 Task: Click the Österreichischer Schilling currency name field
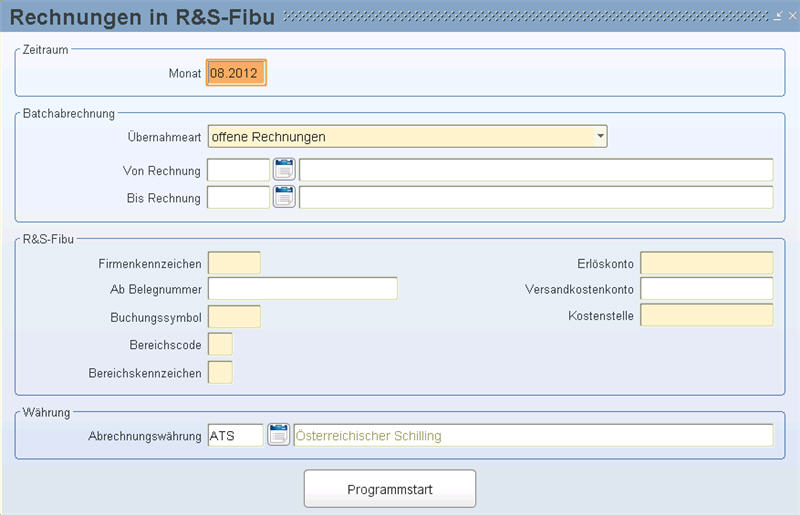click(x=534, y=435)
